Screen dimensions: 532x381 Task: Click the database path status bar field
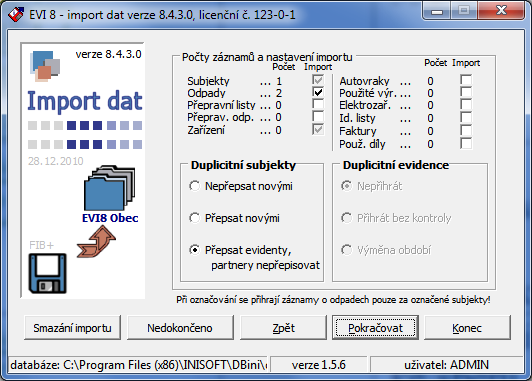(138, 365)
